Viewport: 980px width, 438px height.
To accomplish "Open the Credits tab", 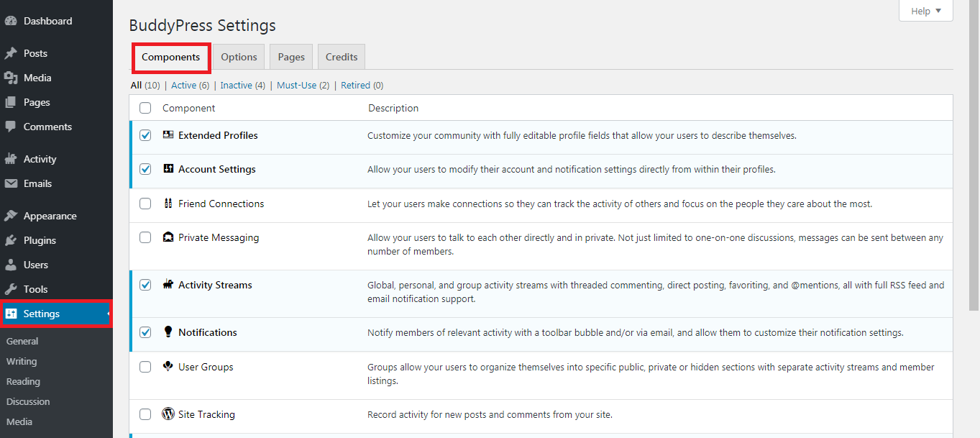I will coord(342,57).
